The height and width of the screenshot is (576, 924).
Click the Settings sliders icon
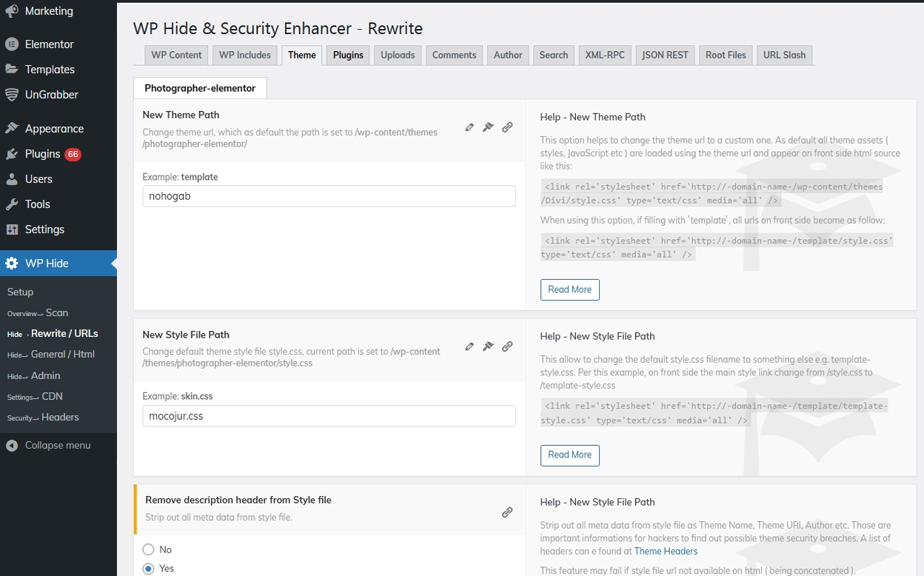point(12,230)
